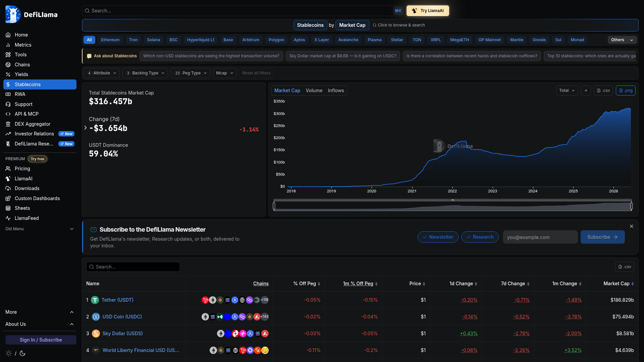The image size is (644, 362).
Task: Switch chart to Inflows tab
Action: [x=336, y=90]
